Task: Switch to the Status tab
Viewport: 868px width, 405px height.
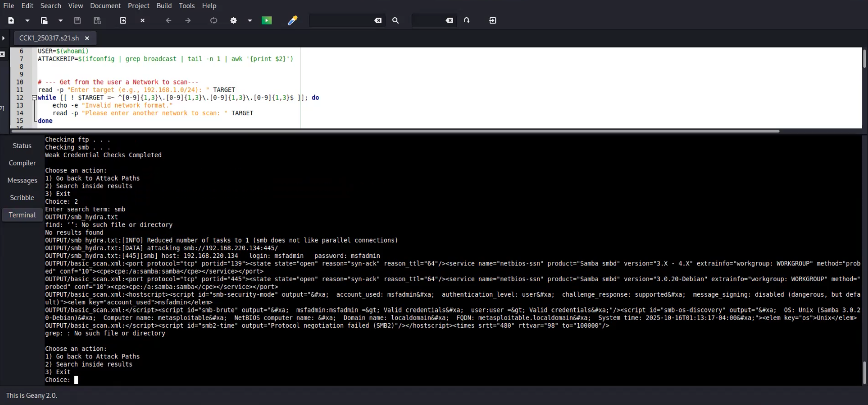Action: click(22, 146)
